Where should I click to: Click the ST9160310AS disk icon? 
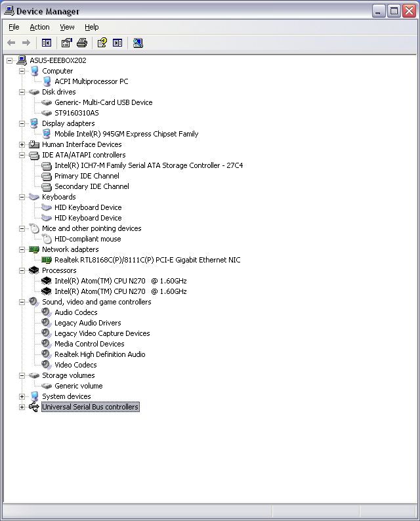tap(47, 113)
